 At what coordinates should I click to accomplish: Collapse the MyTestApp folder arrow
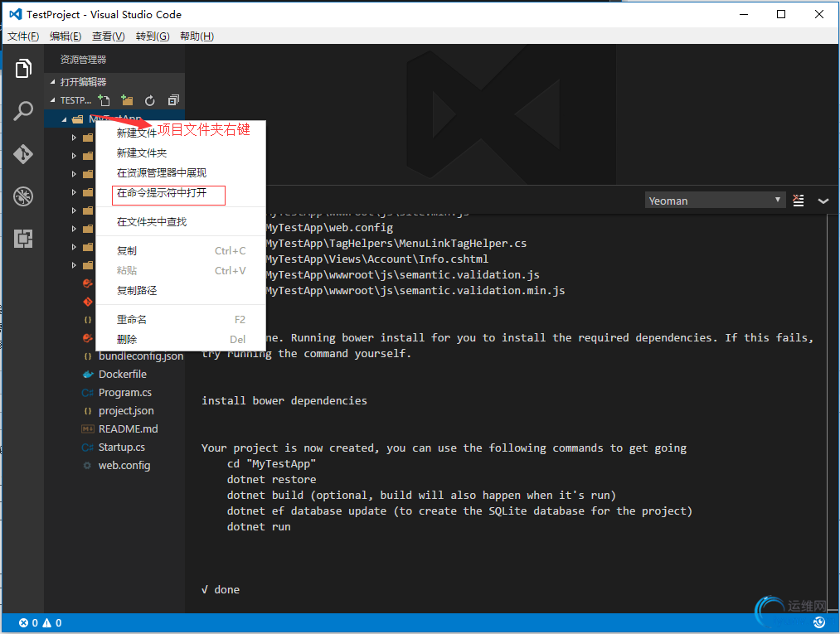click(65, 119)
